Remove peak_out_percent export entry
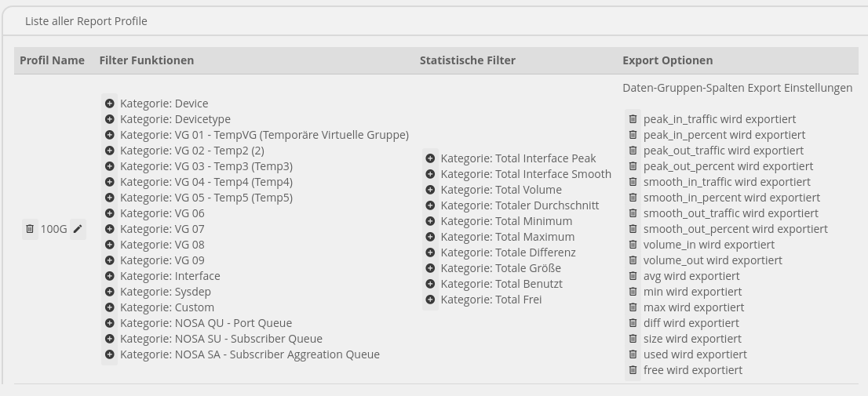Screen dimensions: 868x396 [633, 166]
